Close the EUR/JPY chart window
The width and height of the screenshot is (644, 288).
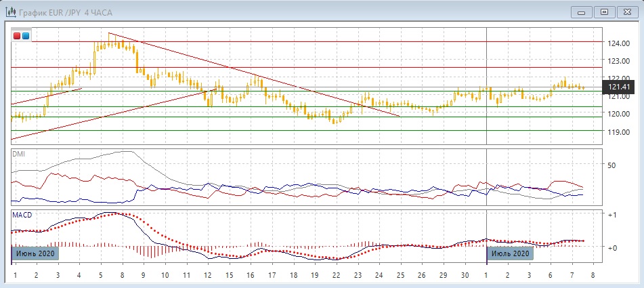[626, 12]
